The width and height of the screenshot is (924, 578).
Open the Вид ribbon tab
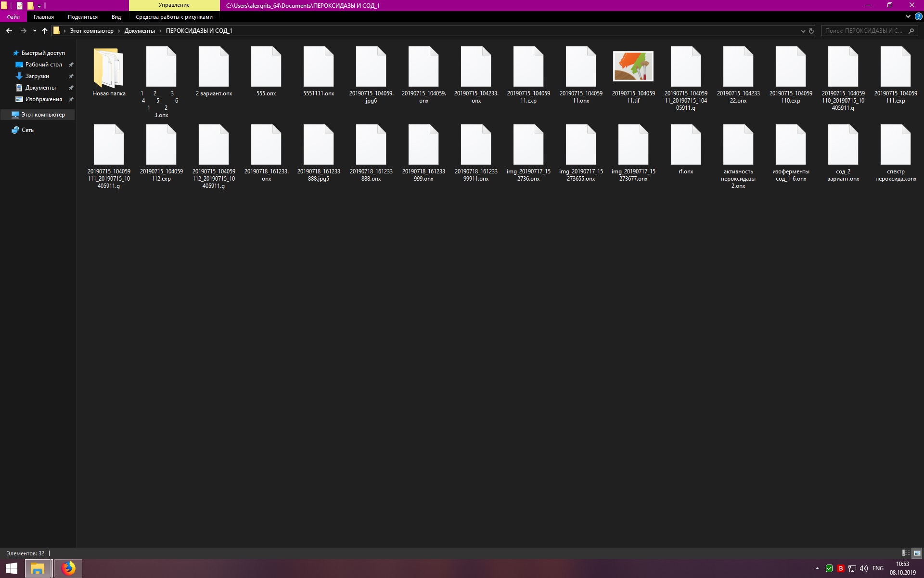(x=116, y=17)
